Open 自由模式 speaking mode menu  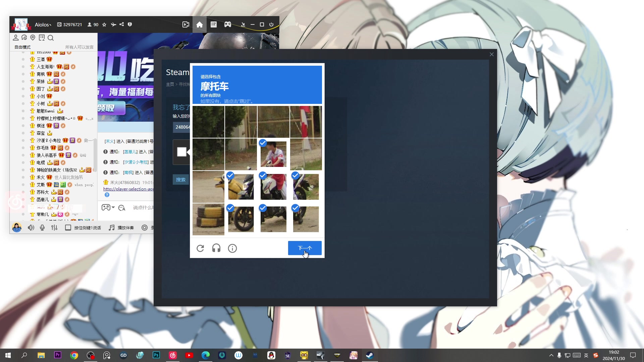(x=22, y=47)
